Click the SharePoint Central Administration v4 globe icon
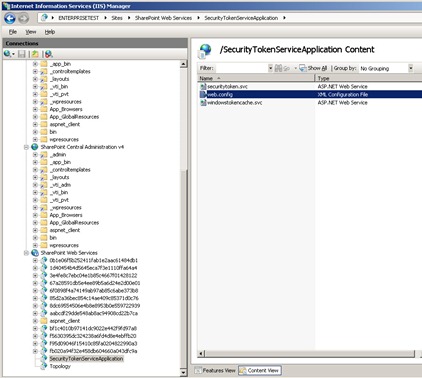This screenshot has width=422, height=378. click(35, 147)
